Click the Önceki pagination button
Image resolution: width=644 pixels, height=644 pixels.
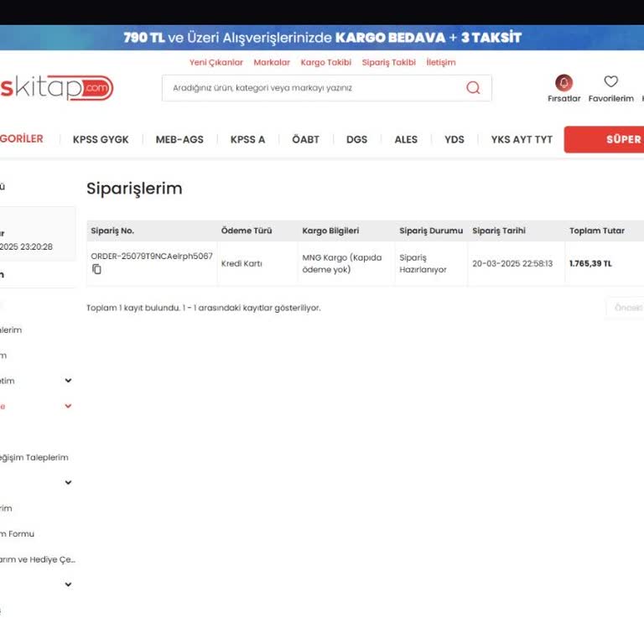click(626, 308)
